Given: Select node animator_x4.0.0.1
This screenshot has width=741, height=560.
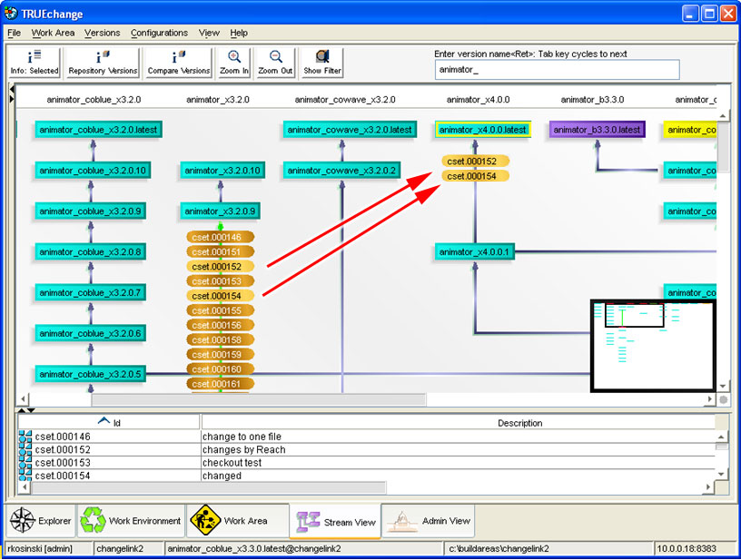Looking at the screenshot, I should click(x=474, y=251).
